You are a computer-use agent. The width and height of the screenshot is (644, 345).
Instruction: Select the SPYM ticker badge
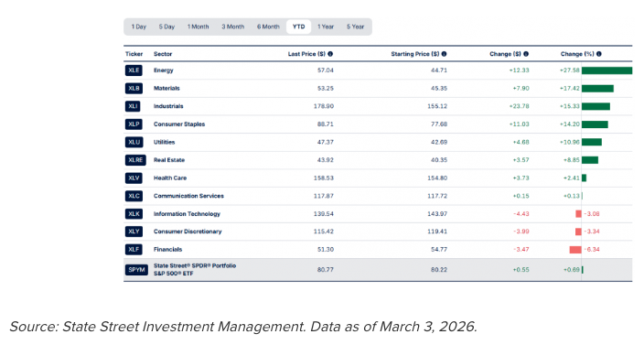(x=136, y=270)
